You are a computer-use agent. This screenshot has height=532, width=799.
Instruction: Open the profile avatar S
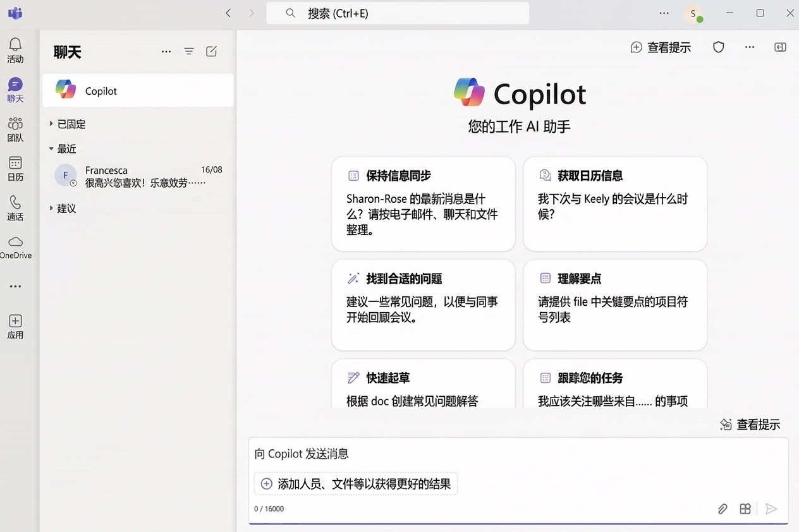(693, 13)
